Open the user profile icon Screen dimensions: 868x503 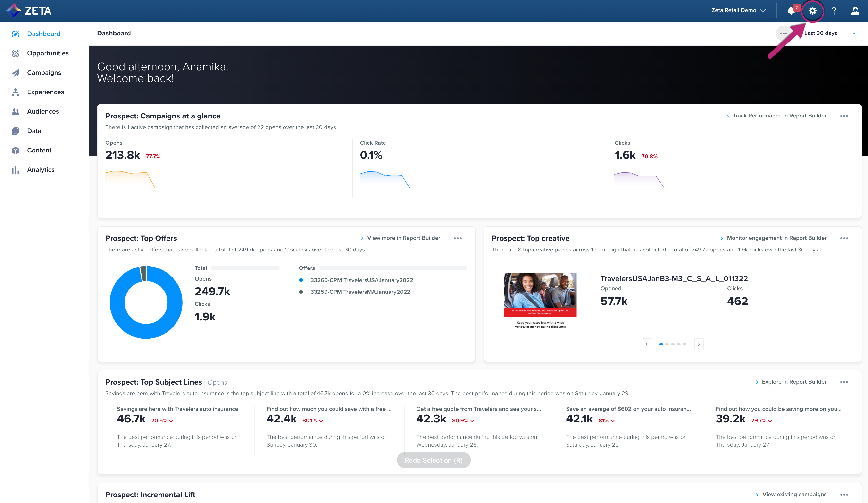(x=855, y=11)
